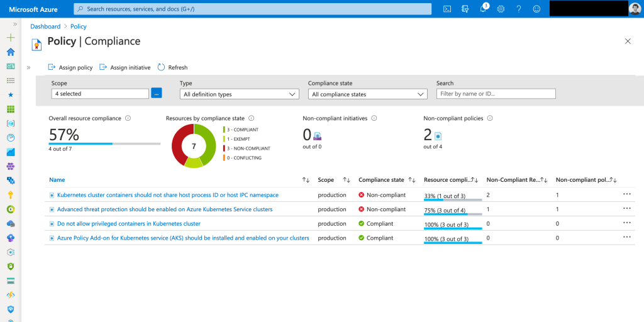Open the Help question mark icon
The image size is (644, 322).
[519, 9]
